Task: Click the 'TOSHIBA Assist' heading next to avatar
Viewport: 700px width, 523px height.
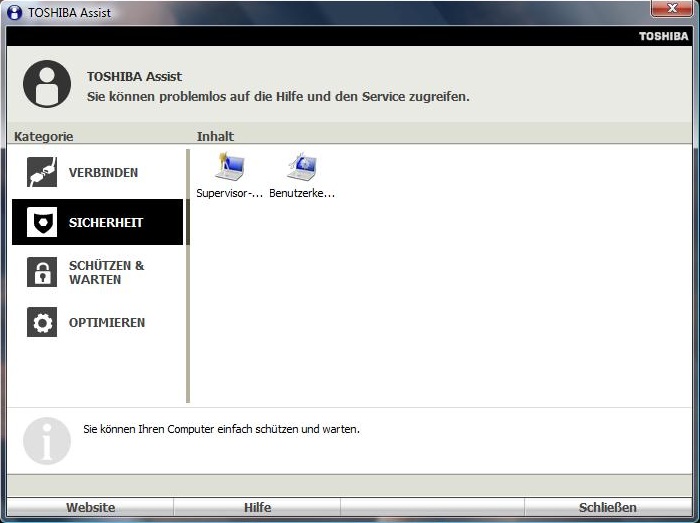Action: click(134, 77)
